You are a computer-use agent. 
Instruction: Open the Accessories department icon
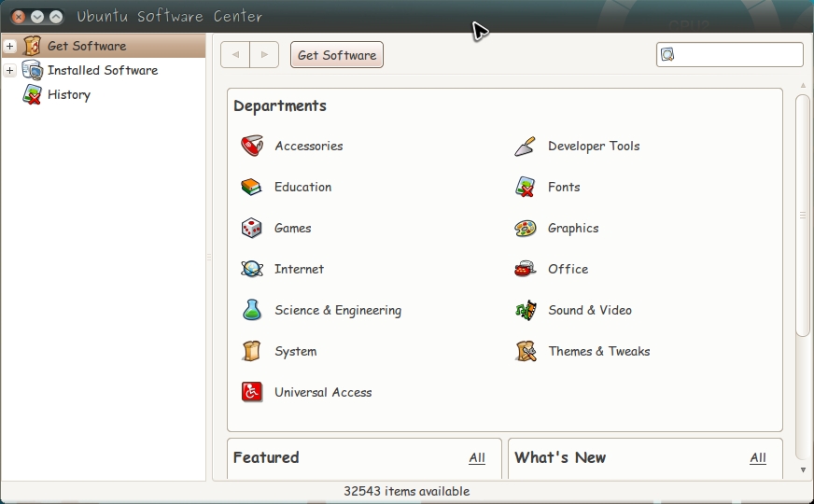coord(252,146)
